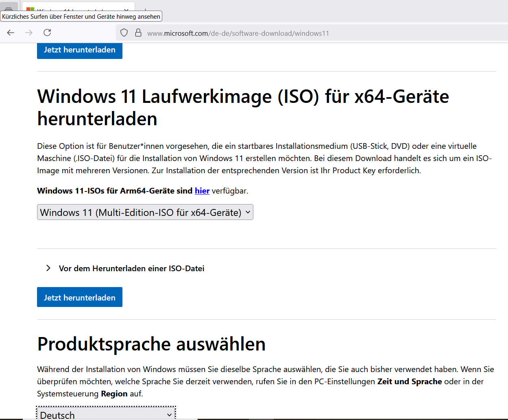Click the Microsoft favicon on the tab
Screen dimensions: 508x420
click(30, 9)
